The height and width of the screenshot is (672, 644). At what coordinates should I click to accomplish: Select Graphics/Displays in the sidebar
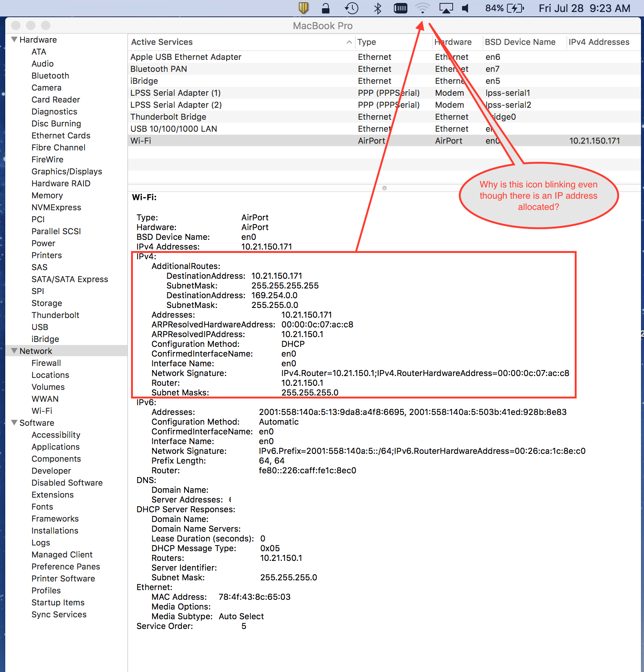[x=67, y=171]
